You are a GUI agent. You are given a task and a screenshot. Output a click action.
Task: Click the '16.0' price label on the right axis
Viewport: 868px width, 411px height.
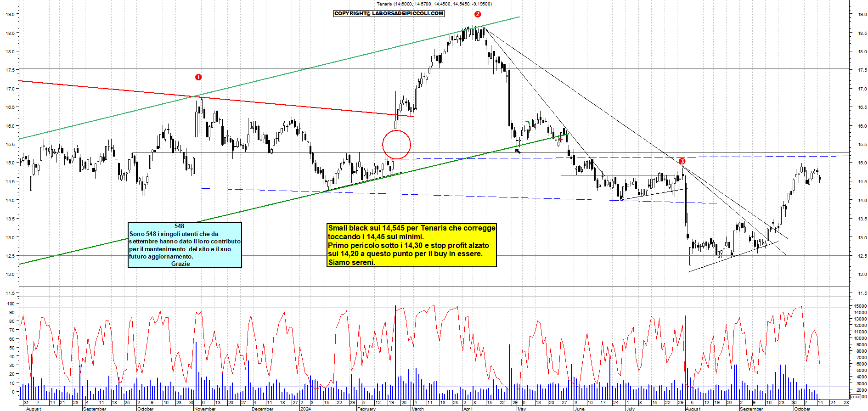[862, 126]
